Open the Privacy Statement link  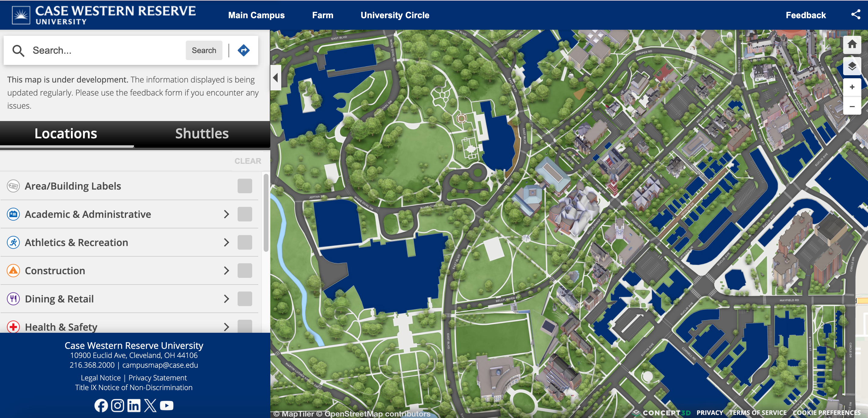pyautogui.click(x=157, y=378)
